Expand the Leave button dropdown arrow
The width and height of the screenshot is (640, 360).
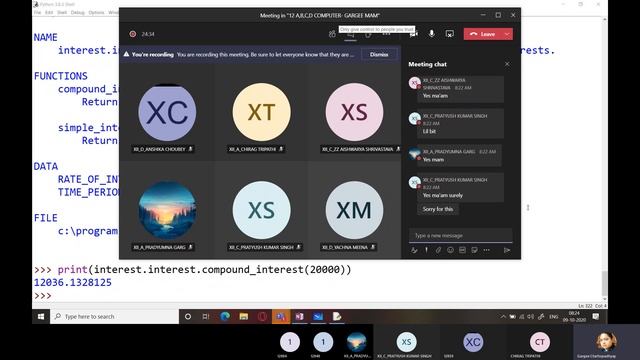507,34
